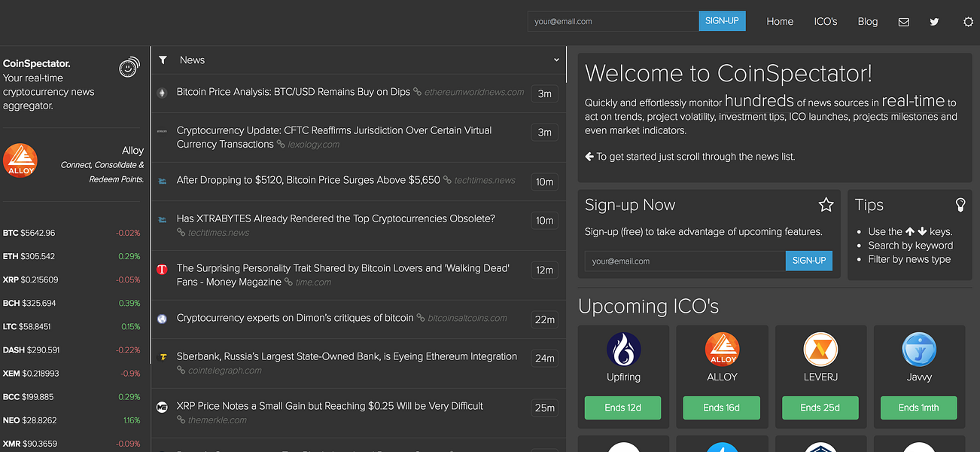Focus the email field in top header
980x452 pixels.
(613, 21)
